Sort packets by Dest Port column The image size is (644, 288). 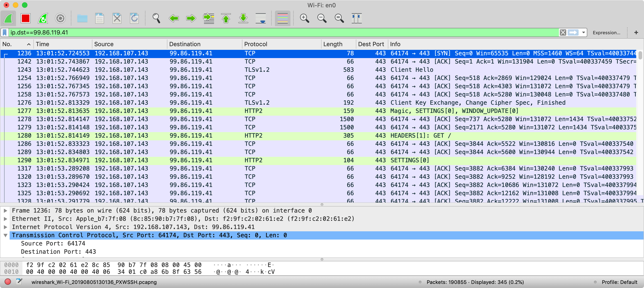point(372,44)
